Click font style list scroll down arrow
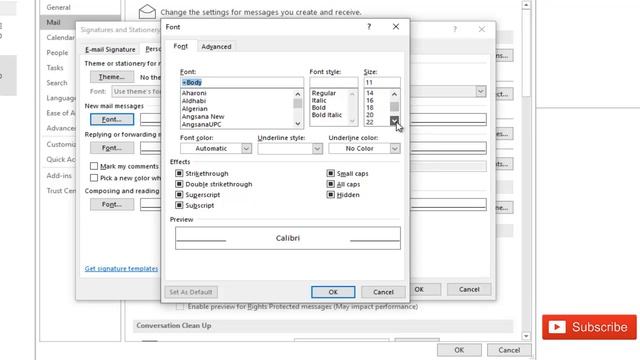Screen dimensions: 640x360 click(352, 121)
